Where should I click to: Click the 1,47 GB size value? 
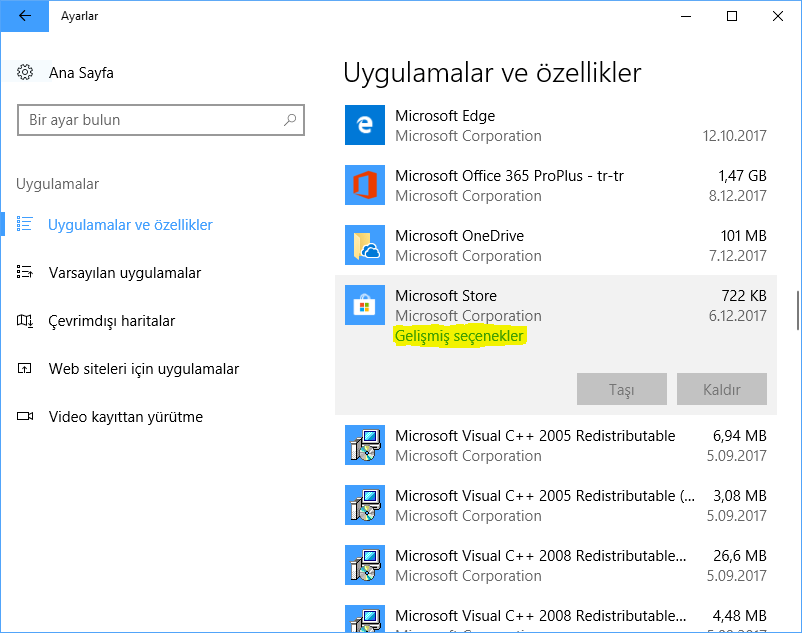(742, 175)
